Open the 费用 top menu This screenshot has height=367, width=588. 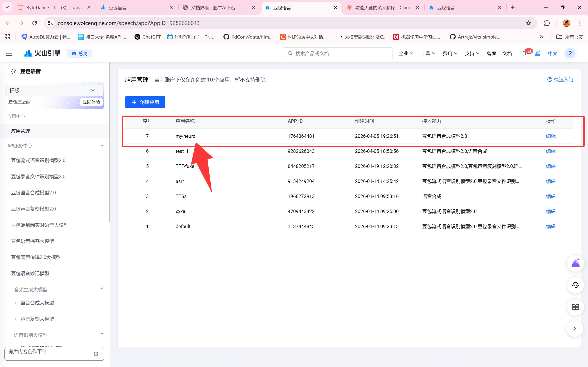click(450, 53)
